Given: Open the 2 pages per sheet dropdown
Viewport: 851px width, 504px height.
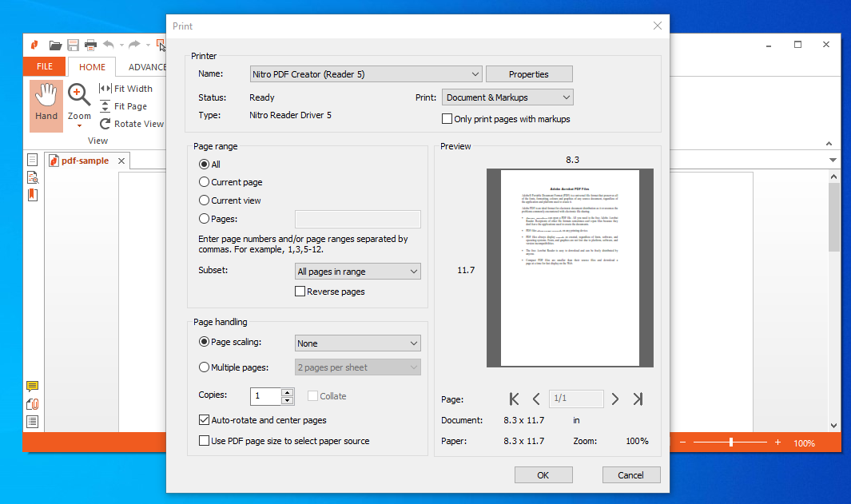Looking at the screenshot, I should (358, 367).
